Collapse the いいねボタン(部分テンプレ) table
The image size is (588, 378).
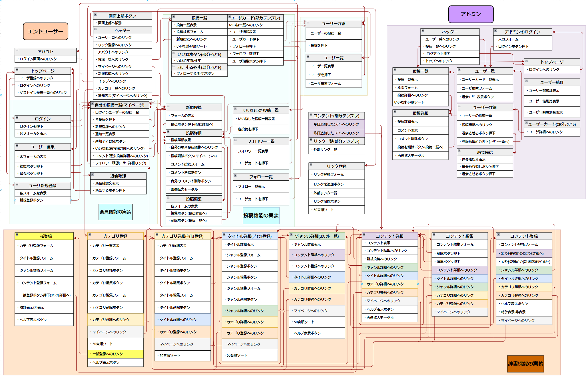(174, 53)
